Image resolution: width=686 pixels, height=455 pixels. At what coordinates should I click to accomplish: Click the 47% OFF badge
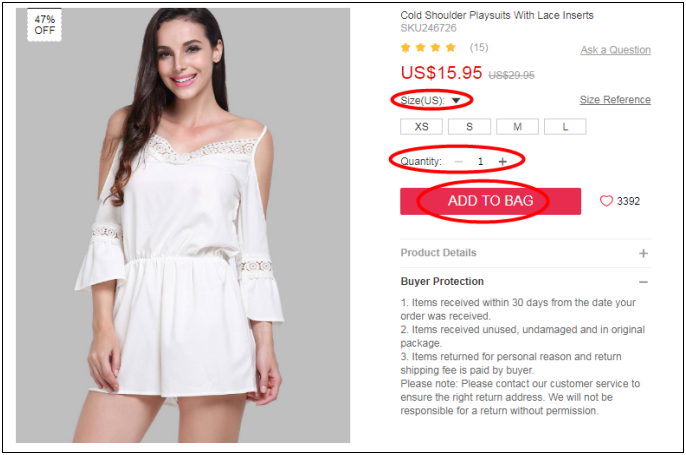click(45, 25)
